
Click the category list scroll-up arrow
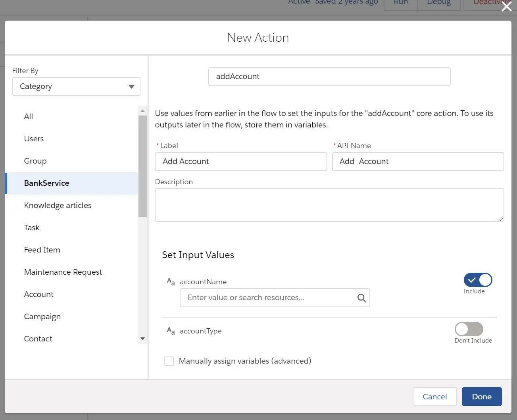143,111
